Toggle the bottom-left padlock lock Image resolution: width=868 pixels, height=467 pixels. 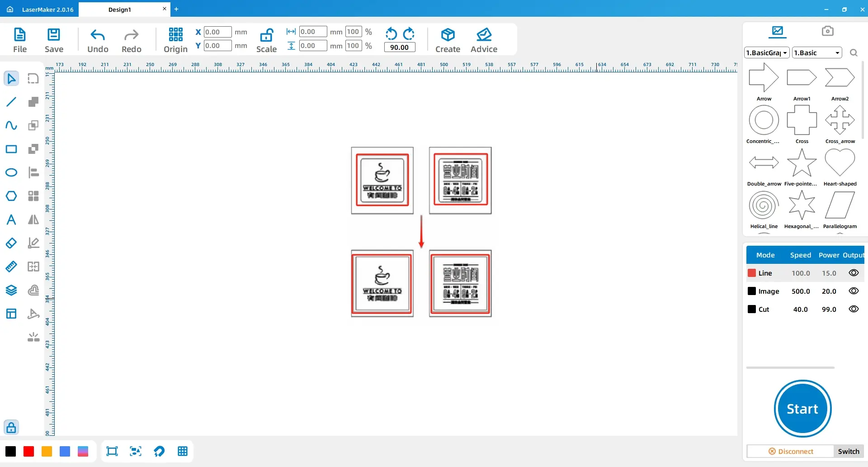coord(11,427)
